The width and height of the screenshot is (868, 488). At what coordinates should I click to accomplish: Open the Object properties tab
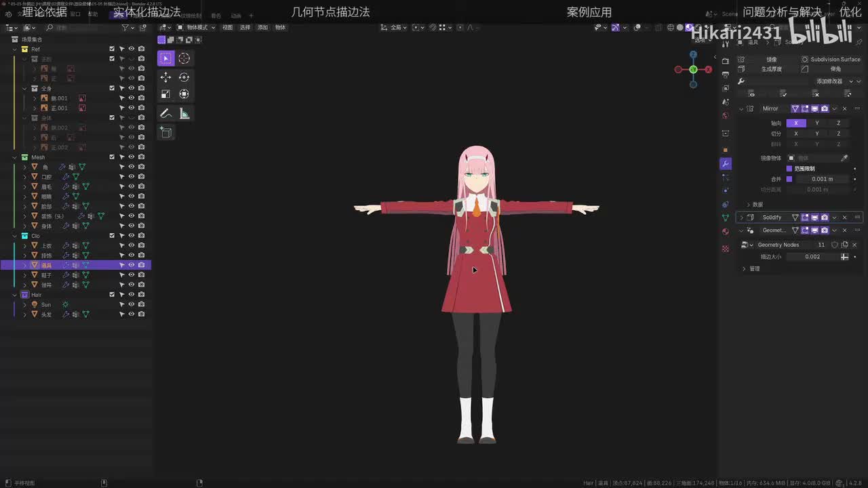coord(726,150)
